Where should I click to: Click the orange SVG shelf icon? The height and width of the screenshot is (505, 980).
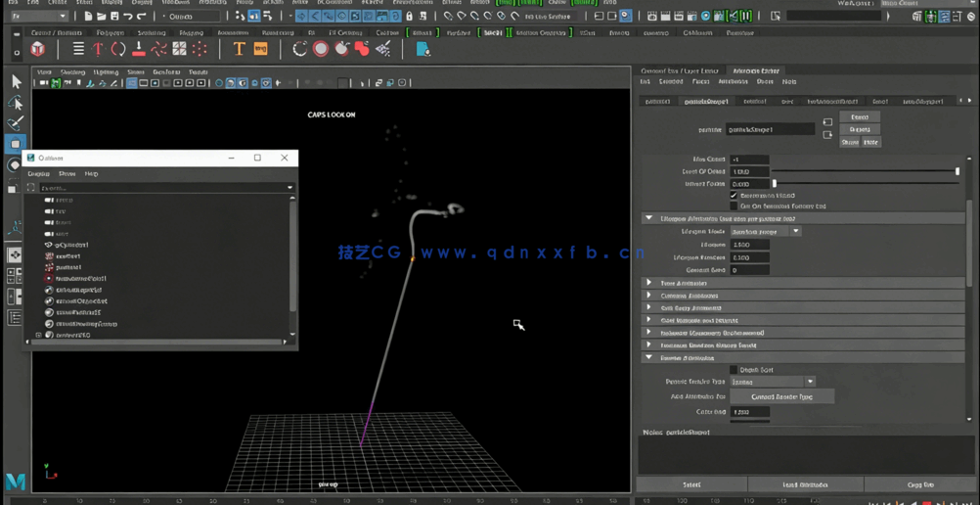[x=260, y=49]
